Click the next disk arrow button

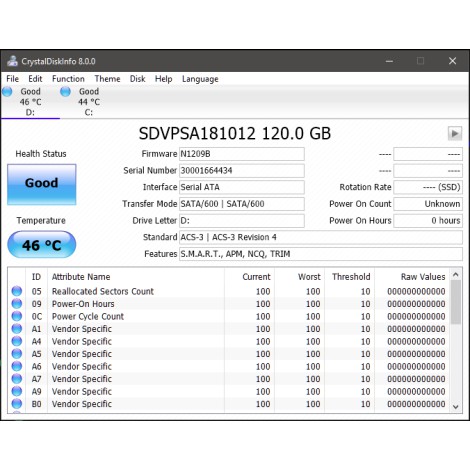pos(455,134)
